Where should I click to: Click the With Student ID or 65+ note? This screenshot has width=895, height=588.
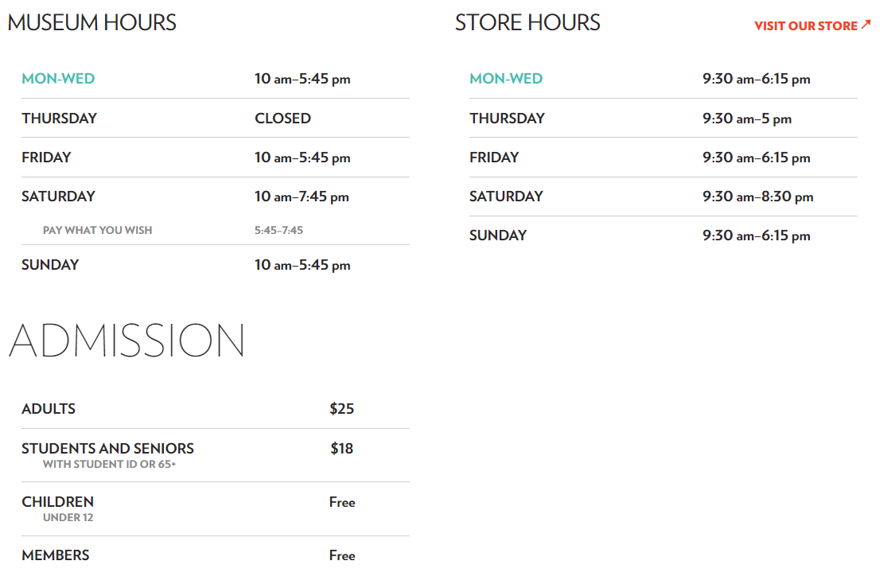click(109, 464)
